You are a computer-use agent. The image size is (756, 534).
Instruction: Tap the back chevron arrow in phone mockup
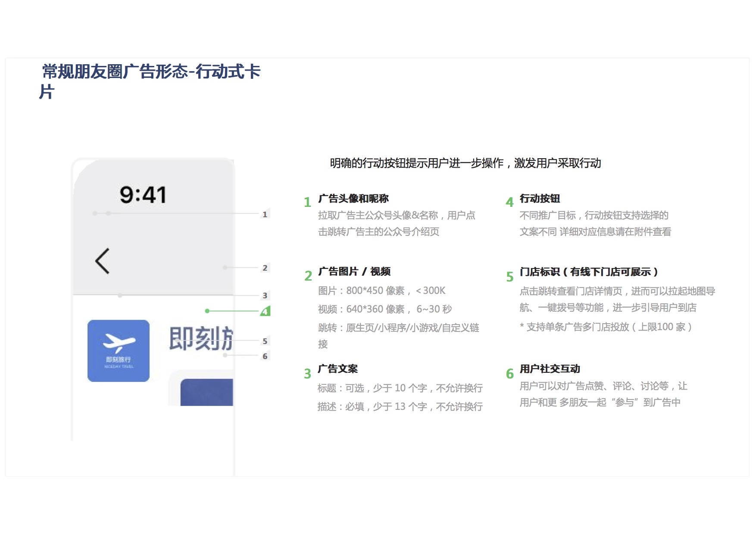[x=103, y=261]
